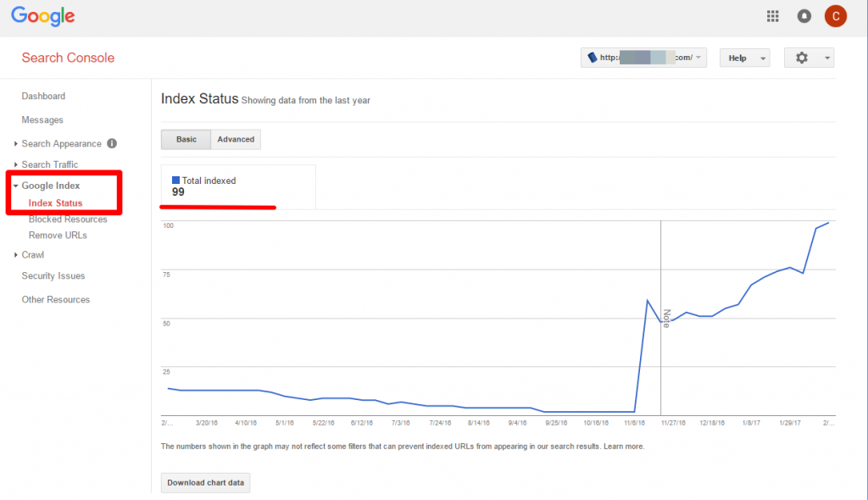The height and width of the screenshot is (500, 868).
Task: Open the Help dropdown
Action: click(x=744, y=57)
